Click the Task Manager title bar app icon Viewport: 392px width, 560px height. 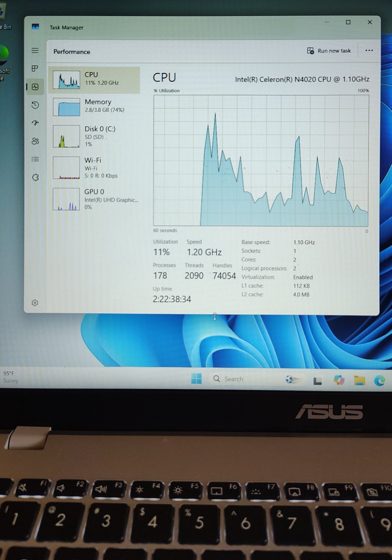(35, 27)
